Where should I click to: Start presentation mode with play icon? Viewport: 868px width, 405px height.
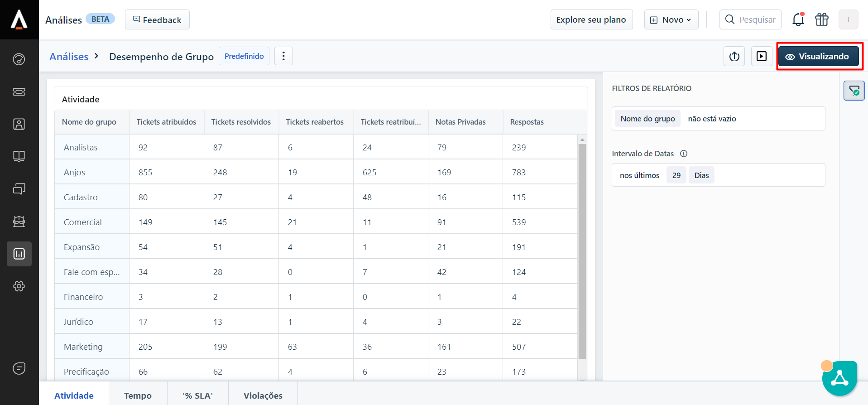tap(762, 56)
